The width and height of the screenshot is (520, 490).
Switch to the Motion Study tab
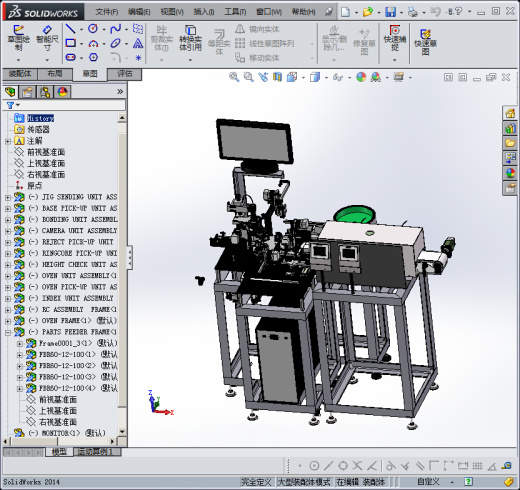pos(95,452)
